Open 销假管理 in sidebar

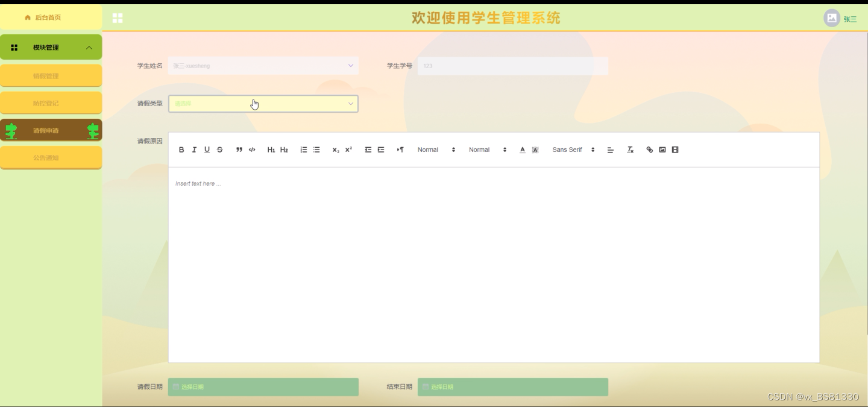tap(51, 76)
